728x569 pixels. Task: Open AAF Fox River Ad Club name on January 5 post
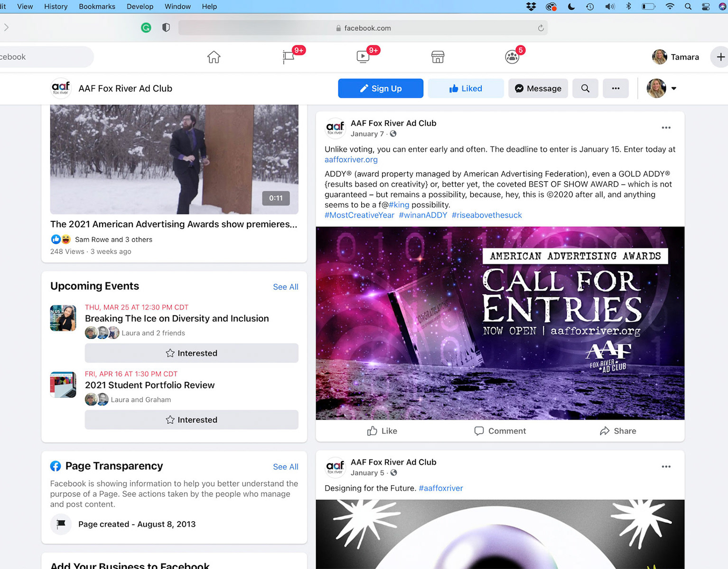[x=393, y=462]
